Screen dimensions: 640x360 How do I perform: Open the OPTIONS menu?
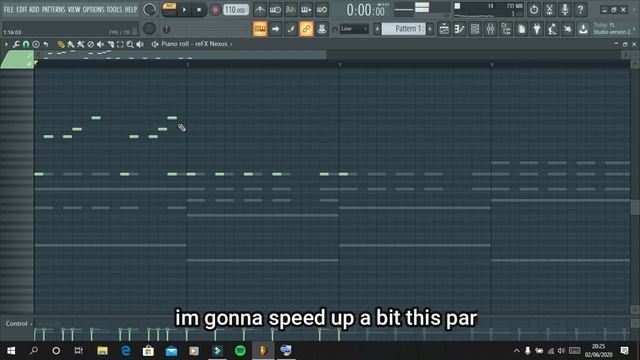pos(93,9)
